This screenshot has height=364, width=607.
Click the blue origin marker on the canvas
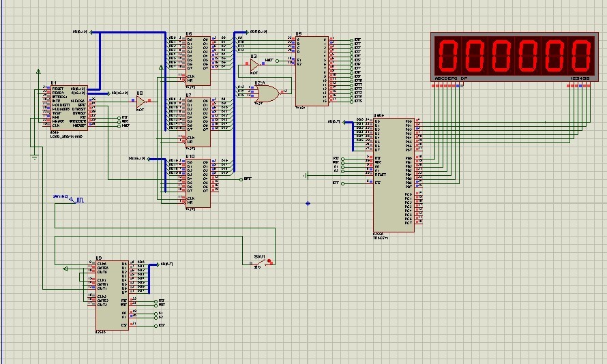click(x=308, y=203)
